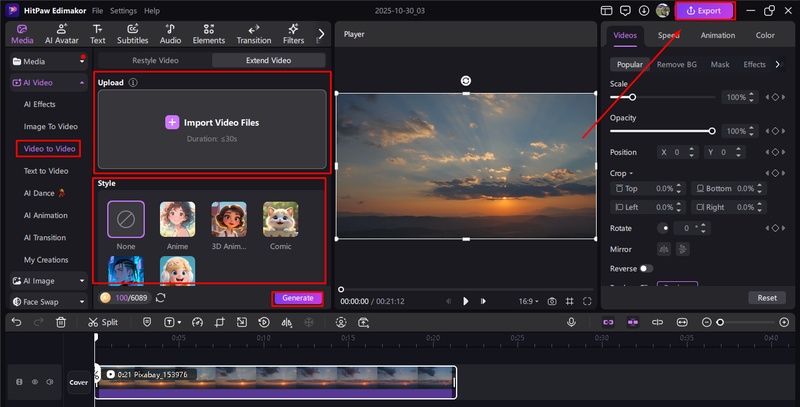The width and height of the screenshot is (800, 407).
Task: Zoom out the timeline with minus icon
Action: (x=707, y=322)
